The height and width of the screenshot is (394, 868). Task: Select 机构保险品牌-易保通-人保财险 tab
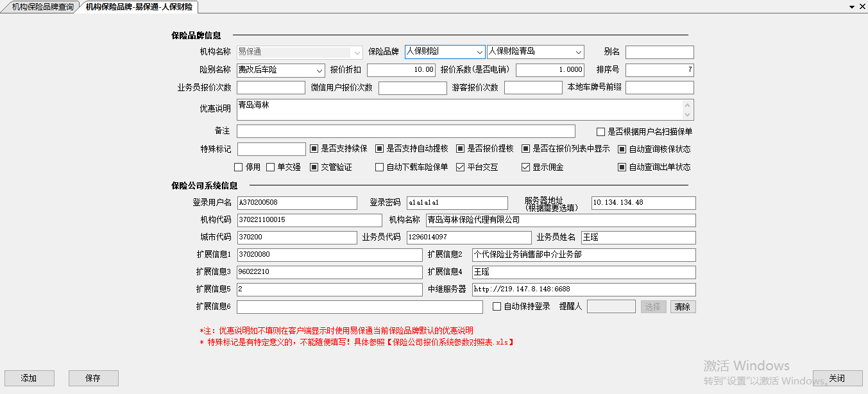[x=139, y=7]
